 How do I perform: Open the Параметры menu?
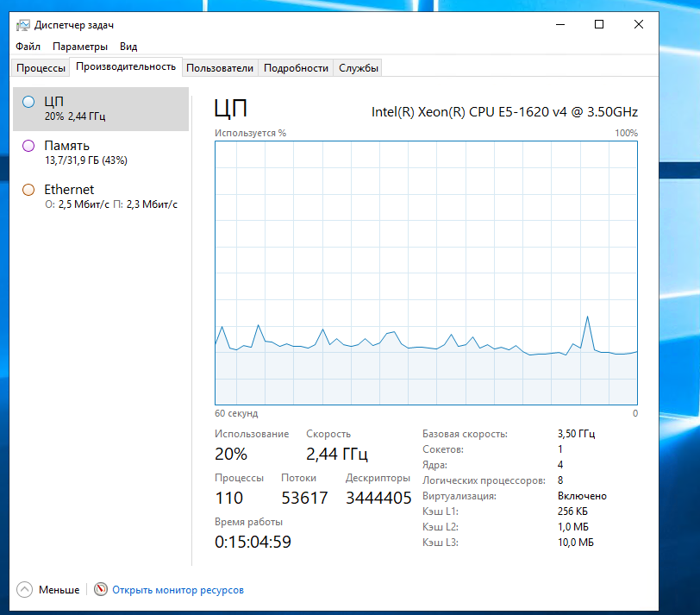coord(79,47)
